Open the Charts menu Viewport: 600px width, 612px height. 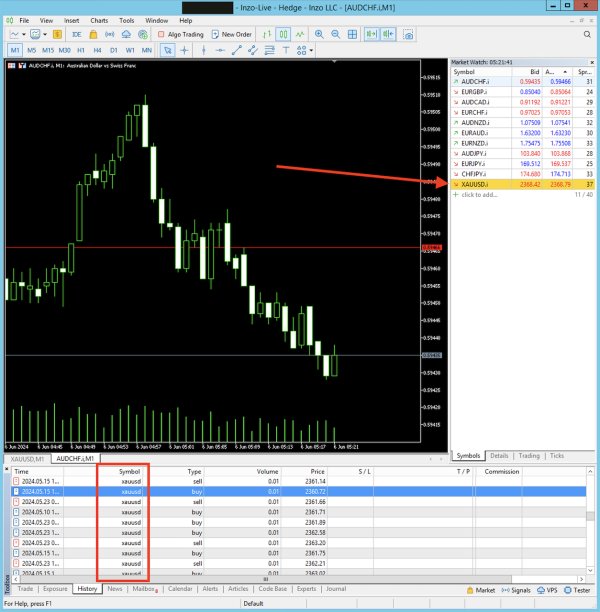point(99,20)
